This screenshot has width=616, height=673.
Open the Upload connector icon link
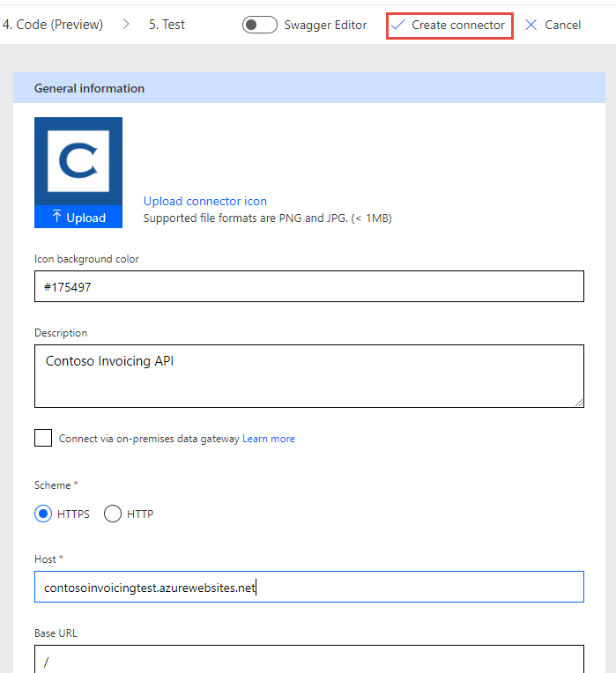pos(205,201)
